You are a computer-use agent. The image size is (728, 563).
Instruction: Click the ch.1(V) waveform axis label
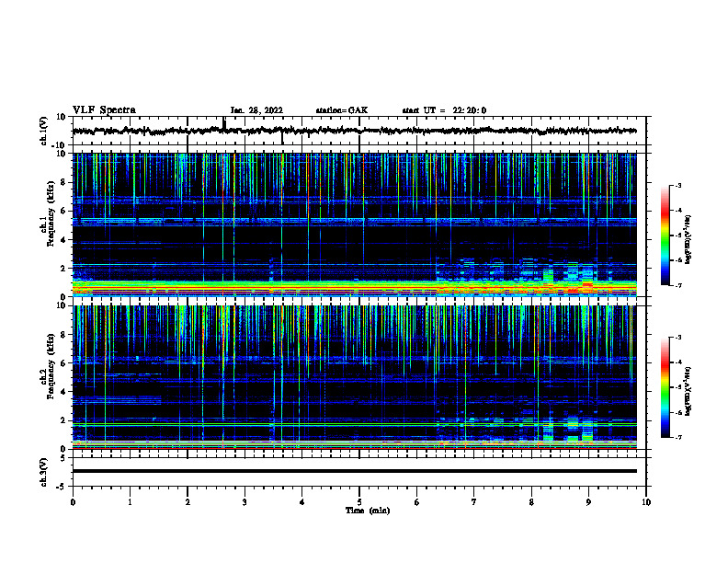point(44,131)
